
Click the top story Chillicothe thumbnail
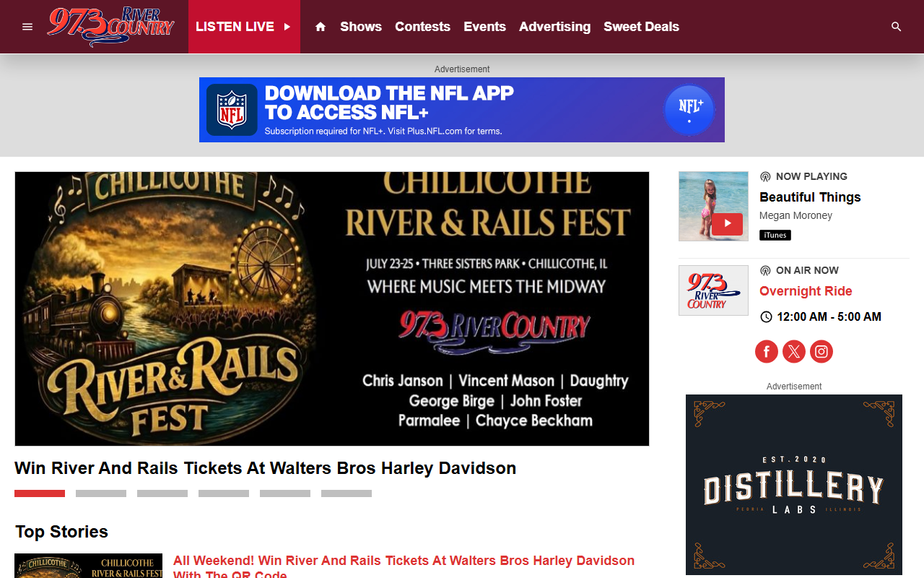point(88,566)
